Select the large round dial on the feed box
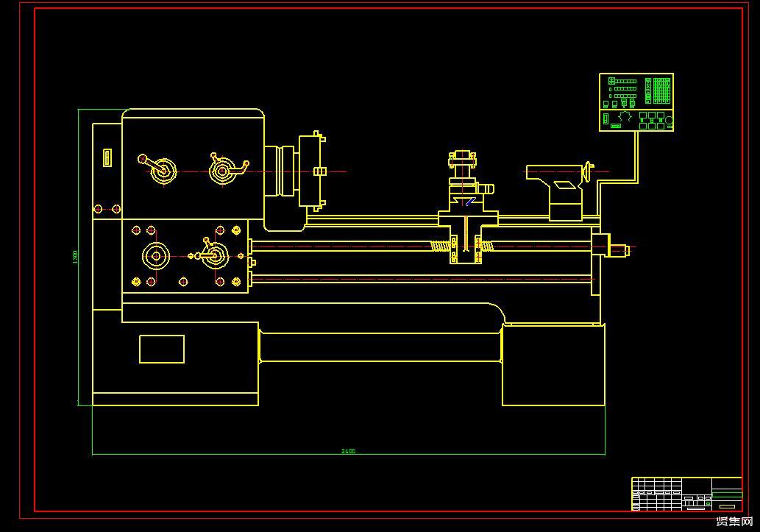Viewport: 760px width, 532px height. (x=155, y=256)
